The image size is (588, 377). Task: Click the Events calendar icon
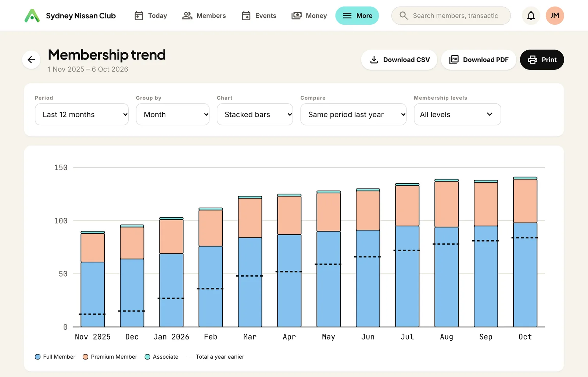(246, 16)
